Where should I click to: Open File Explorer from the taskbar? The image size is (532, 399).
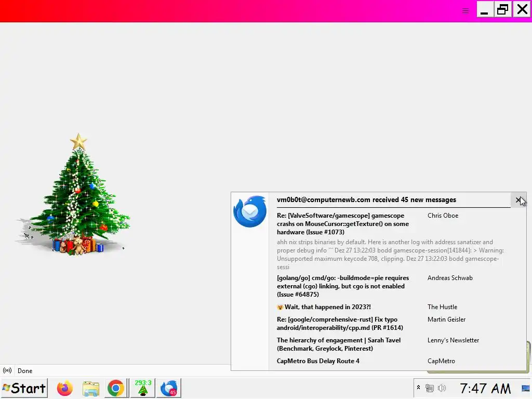(x=90, y=389)
